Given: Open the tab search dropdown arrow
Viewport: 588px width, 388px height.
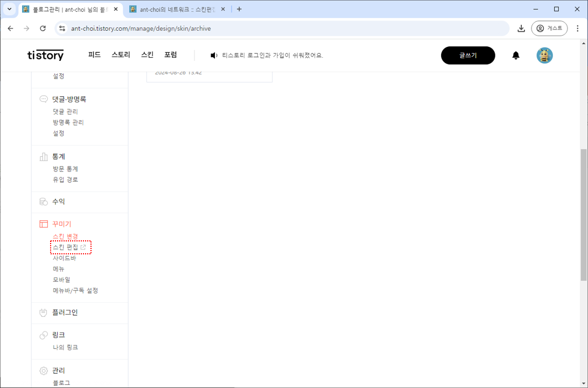Looking at the screenshot, I should [9, 9].
